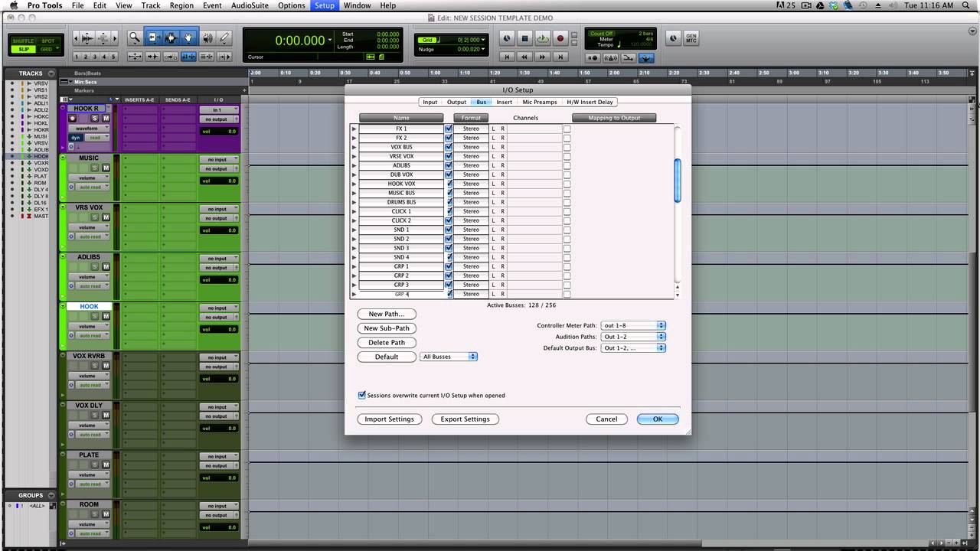This screenshot has height=551, width=980.
Task: Switch to the Output tab
Action: 456,102
